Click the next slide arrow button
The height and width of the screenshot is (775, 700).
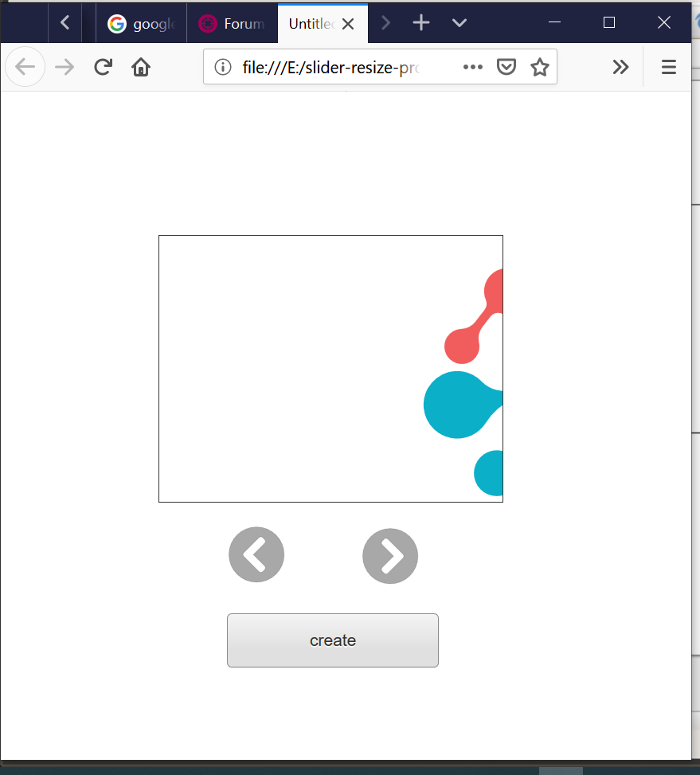click(x=390, y=556)
